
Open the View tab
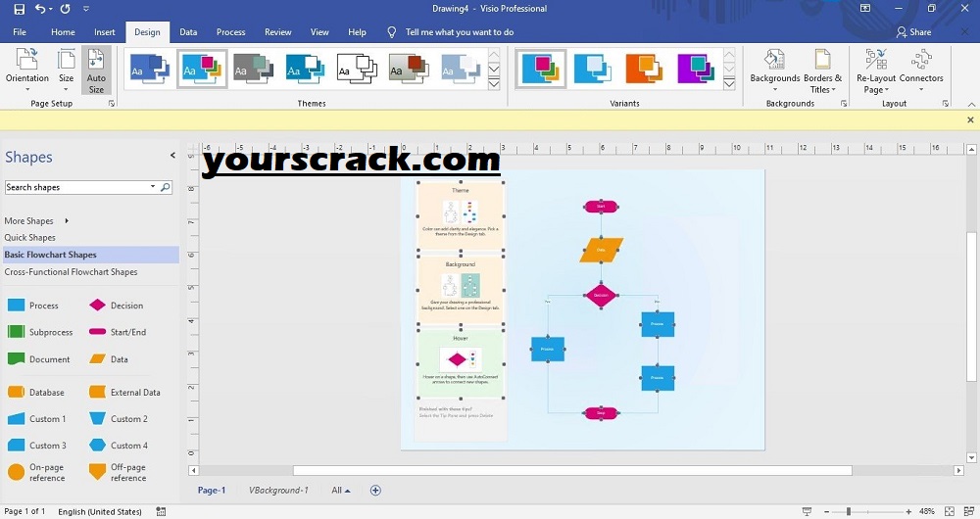(319, 32)
